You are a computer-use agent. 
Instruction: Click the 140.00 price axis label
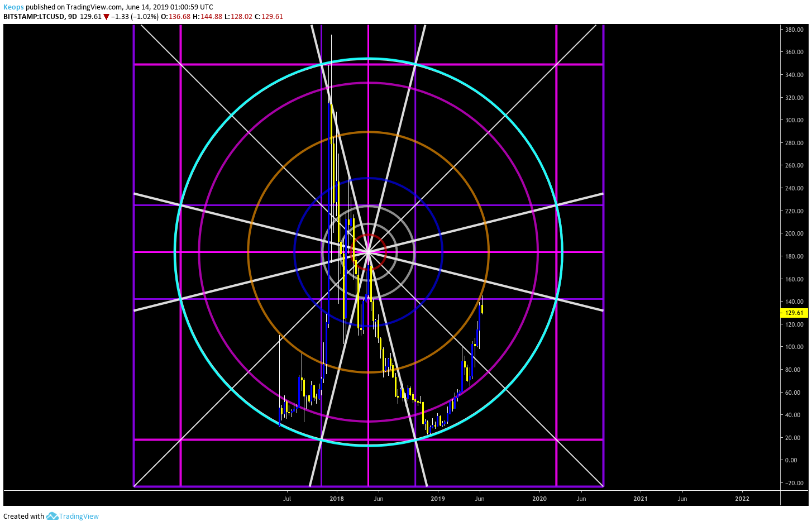[x=794, y=302]
